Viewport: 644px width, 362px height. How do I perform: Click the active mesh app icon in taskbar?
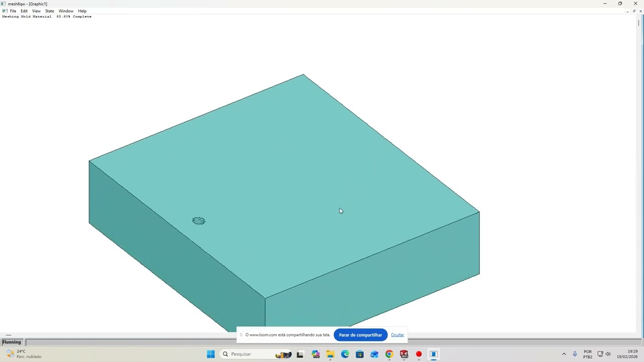click(433, 354)
